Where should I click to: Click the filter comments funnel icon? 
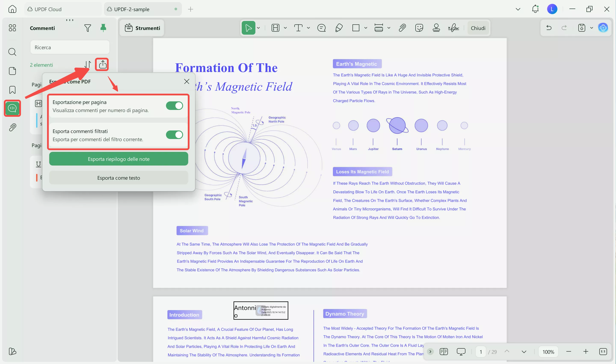87,28
